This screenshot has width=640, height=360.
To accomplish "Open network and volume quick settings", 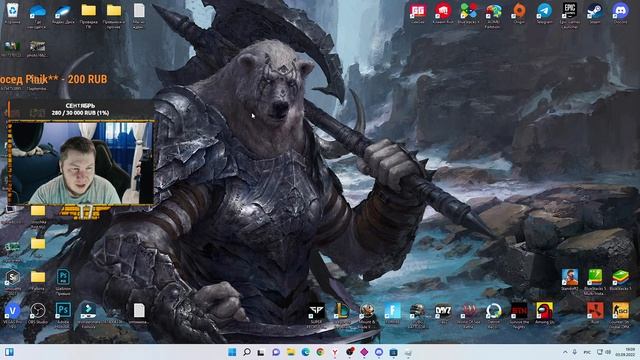I will pyautogui.click(x=604, y=352).
